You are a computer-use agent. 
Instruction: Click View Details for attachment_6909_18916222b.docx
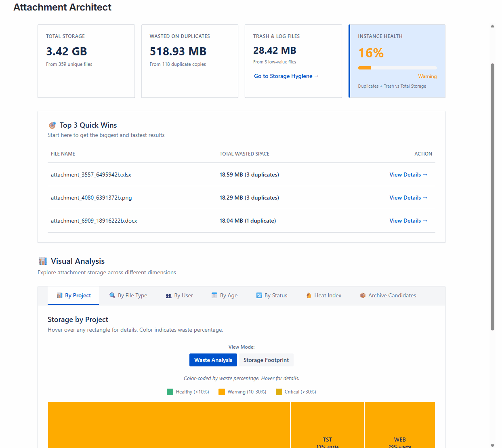(408, 221)
